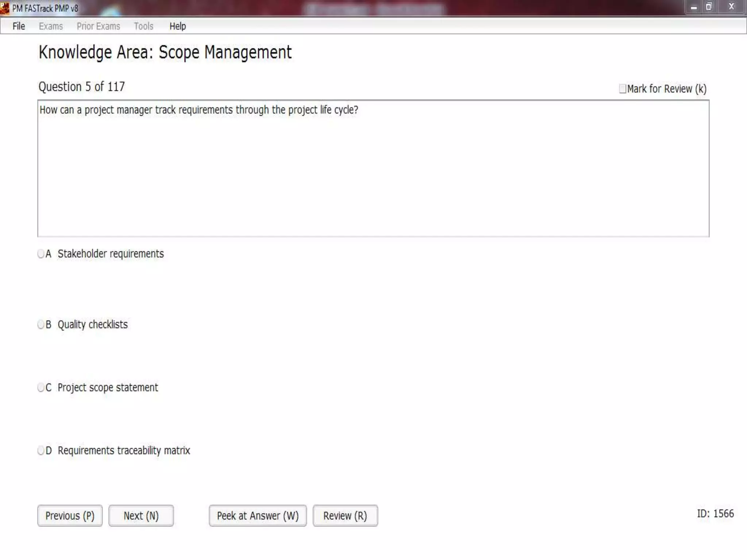The width and height of the screenshot is (747, 560).
Task: Advance with the Next (N) button
Action: 141,516
